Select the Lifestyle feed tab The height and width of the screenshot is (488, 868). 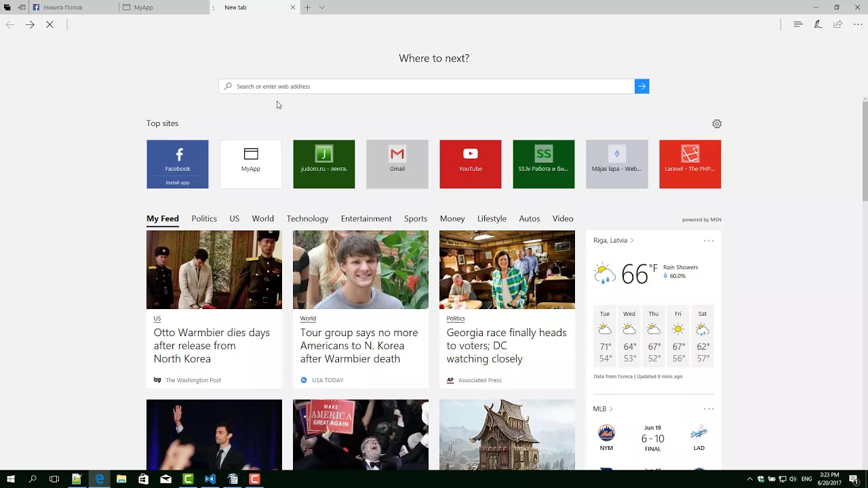point(492,219)
